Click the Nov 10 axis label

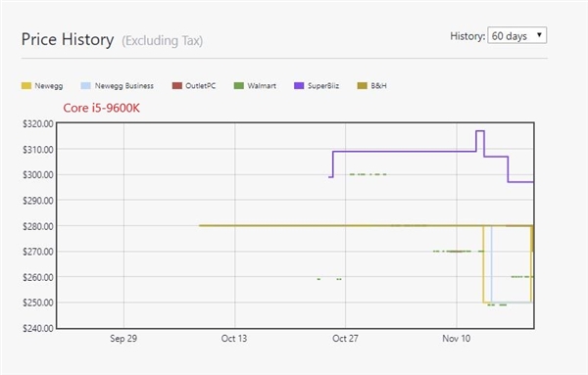456,339
